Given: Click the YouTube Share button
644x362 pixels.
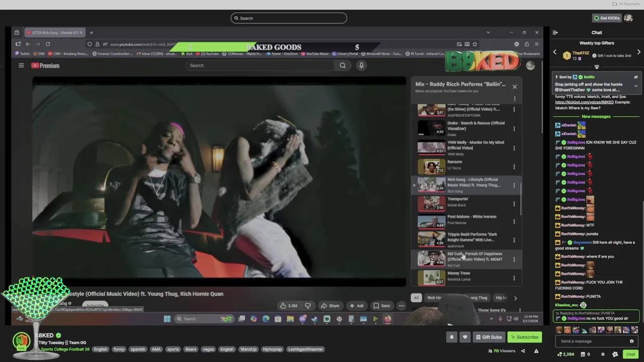Looking at the screenshot, I should click(331, 306).
